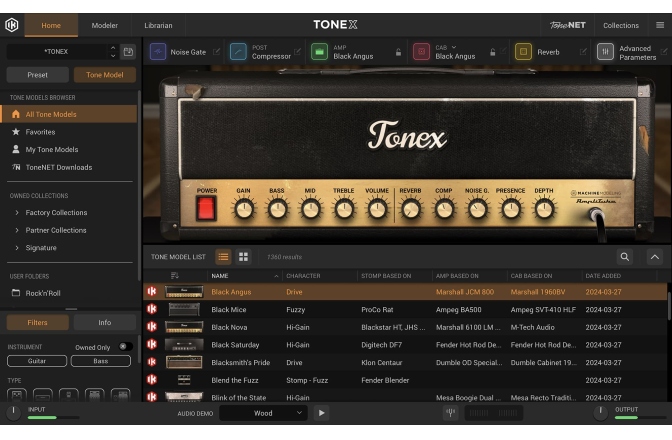The height and width of the screenshot is (440, 672).
Task: Switch to the Librarian tab
Action: click(158, 25)
